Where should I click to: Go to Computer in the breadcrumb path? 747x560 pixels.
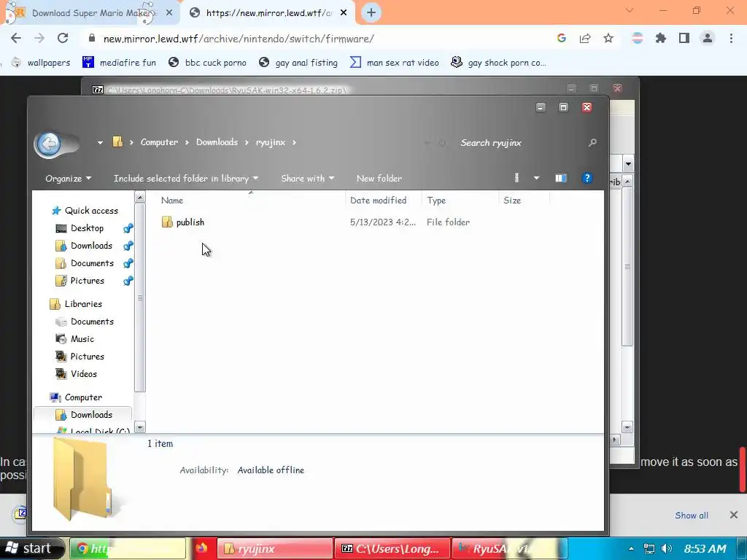pyautogui.click(x=159, y=142)
